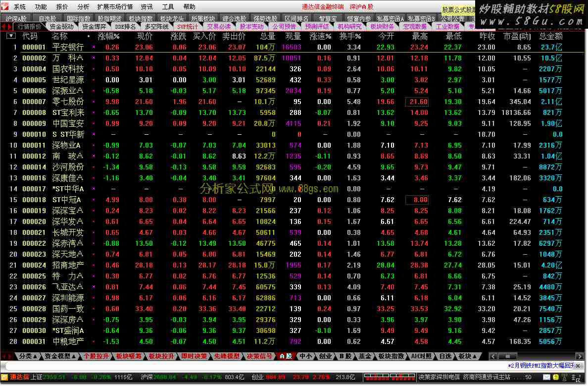Open the 宏观数据 tab
Screen dimensions: 588x386
point(415,27)
